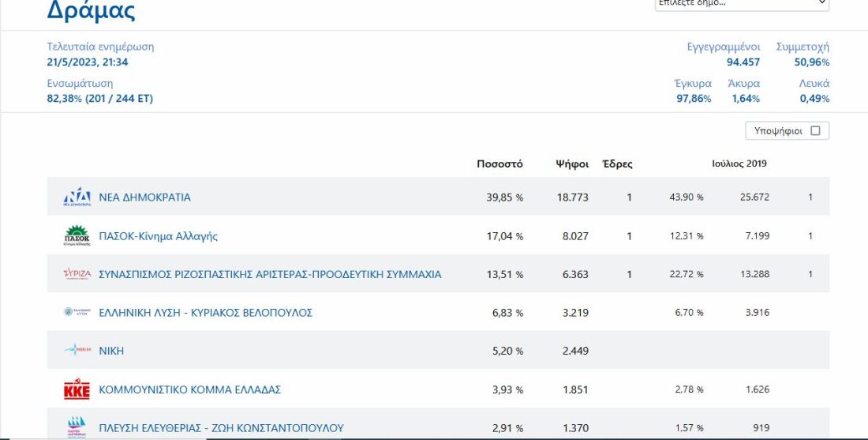The width and height of the screenshot is (868, 440).
Task: Click the 17,04 % percentage cell
Action: click(505, 236)
